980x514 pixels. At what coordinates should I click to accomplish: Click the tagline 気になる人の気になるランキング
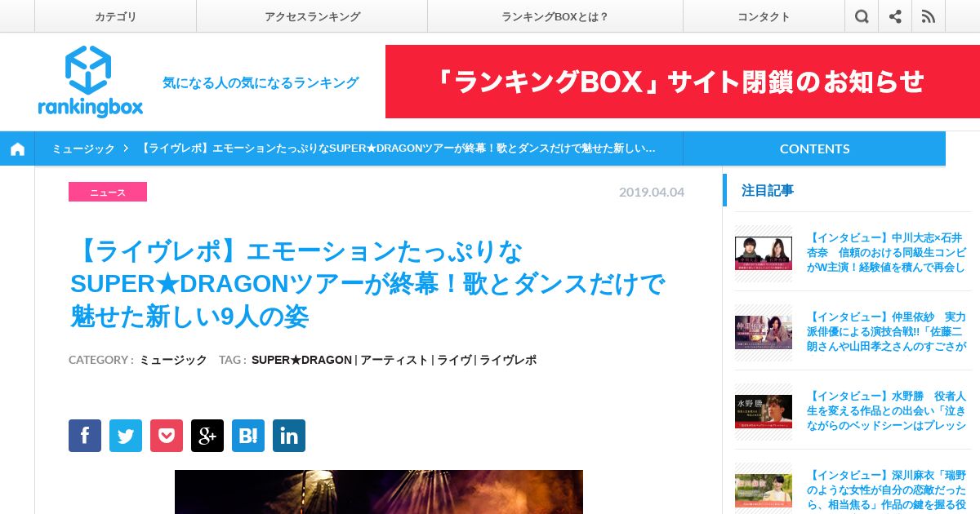click(261, 82)
